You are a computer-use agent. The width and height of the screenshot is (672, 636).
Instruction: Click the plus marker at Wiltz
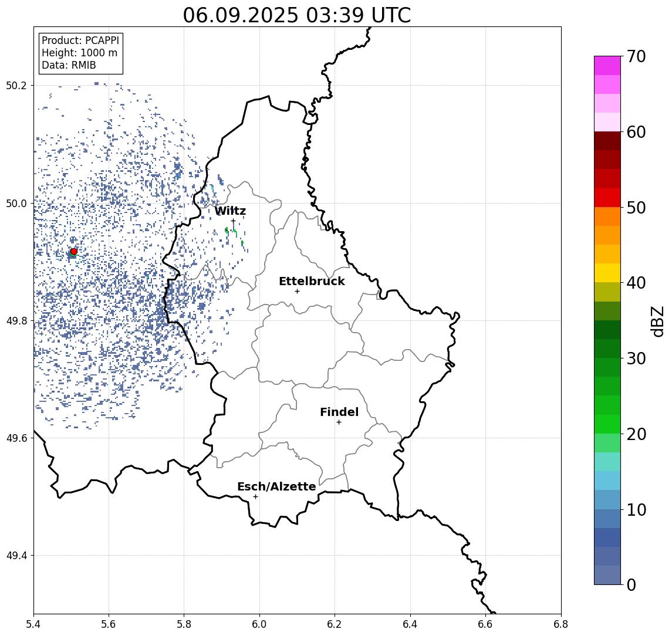coord(233,221)
